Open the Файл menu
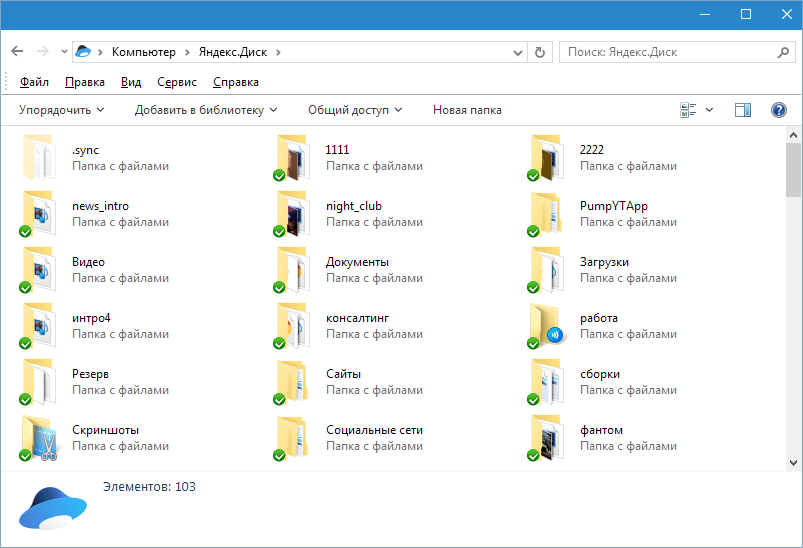Screen dimensions: 803x548 (x=34, y=82)
